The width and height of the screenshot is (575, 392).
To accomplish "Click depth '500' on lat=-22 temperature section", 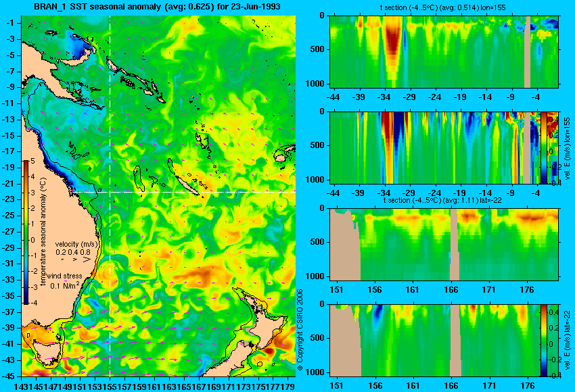I will [317, 242].
